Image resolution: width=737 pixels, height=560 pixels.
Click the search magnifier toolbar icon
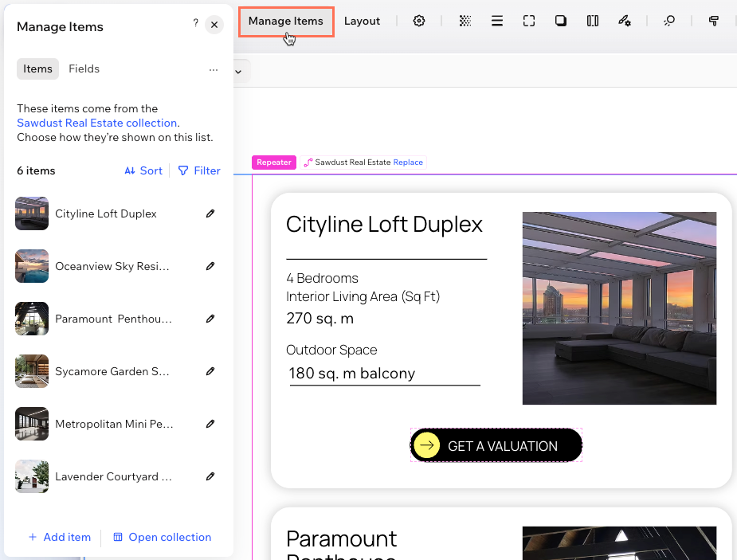(668, 22)
